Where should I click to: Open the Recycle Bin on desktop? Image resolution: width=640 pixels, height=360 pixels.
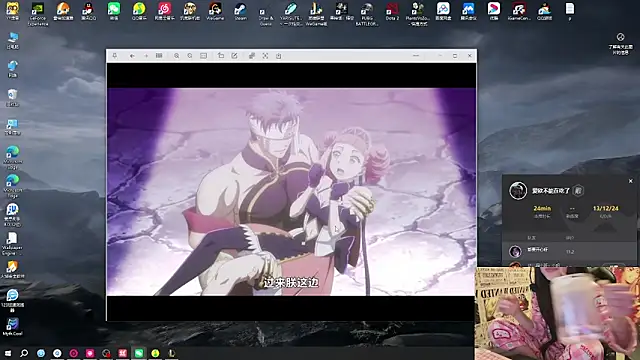point(13,98)
